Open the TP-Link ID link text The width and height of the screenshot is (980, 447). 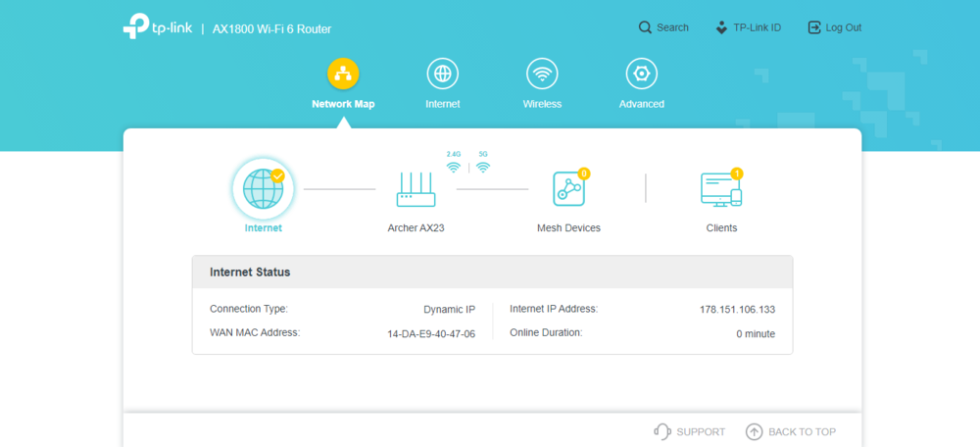click(x=757, y=27)
